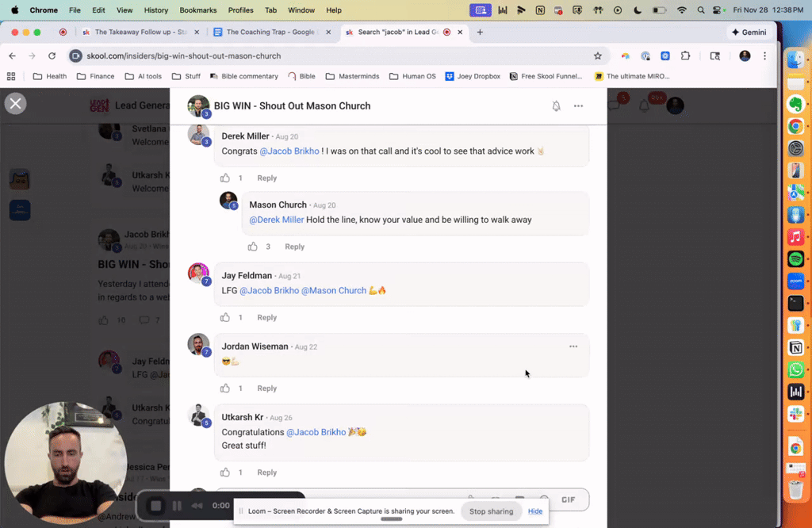Close the Search jacob in Lead Gen tab
Image resolution: width=812 pixels, height=528 pixels.
tap(460, 32)
